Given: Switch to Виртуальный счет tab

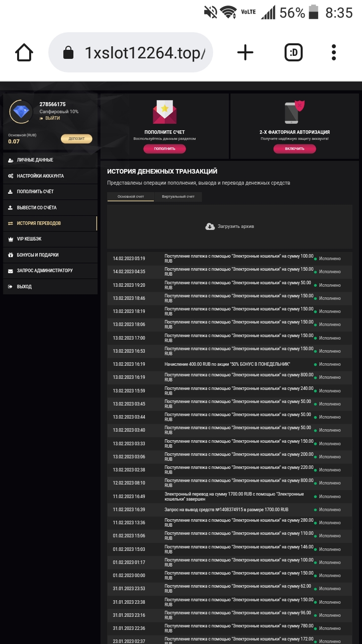Looking at the screenshot, I should tap(178, 197).
